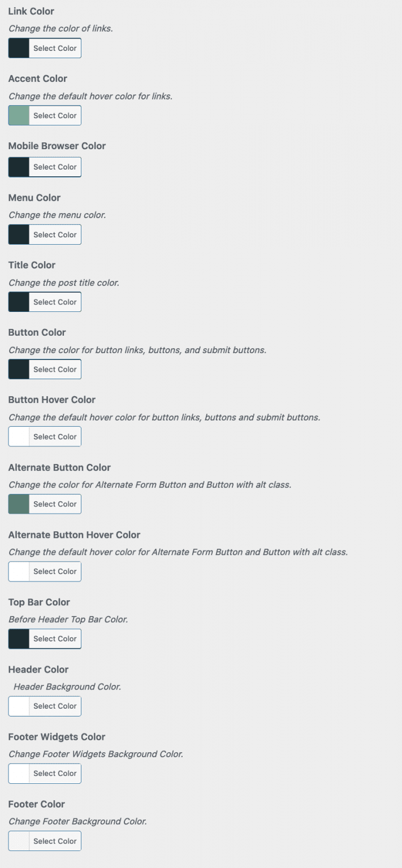Open the Mobile Browser Color selector
Image resolution: width=402 pixels, height=868 pixels.
(55, 166)
